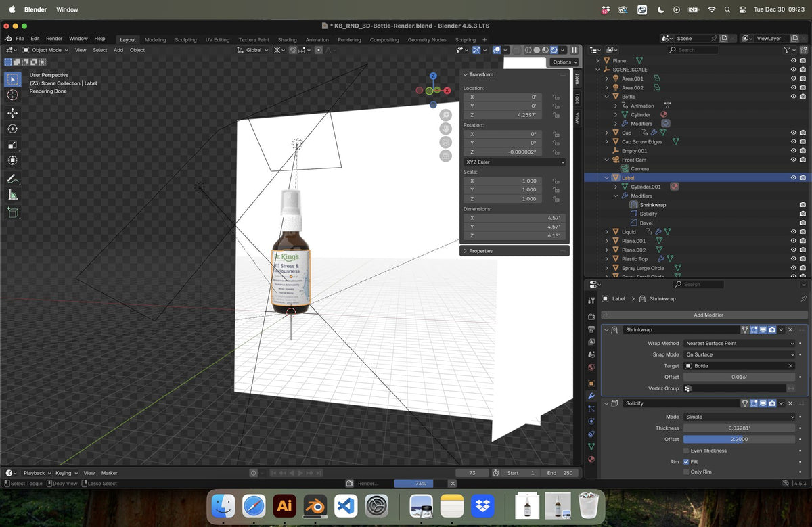This screenshot has width=812, height=527.
Task: Open the Object Mode dropdown
Action: coord(45,50)
